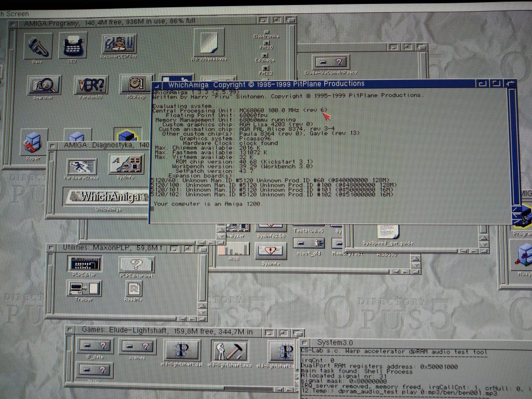Viewport: 532px width, 399px height.
Task: Open the dl_data drawer in Elude-Lightshaft window
Action: [x=95, y=346]
